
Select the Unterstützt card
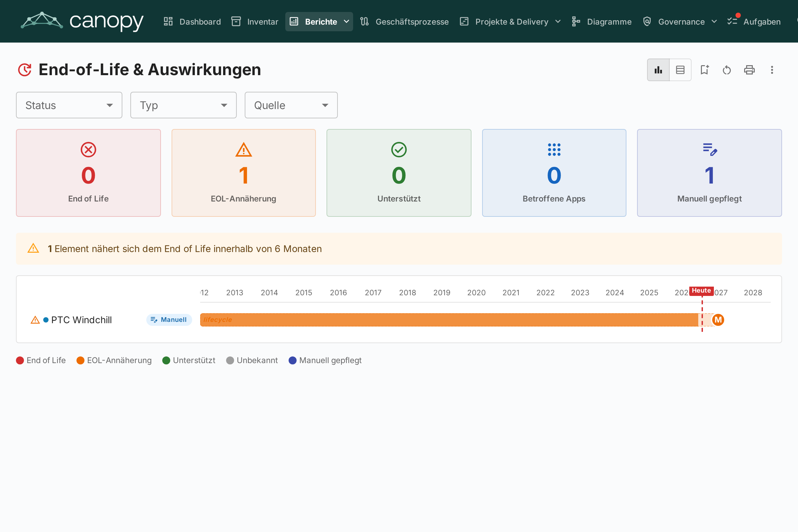(x=399, y=173)
